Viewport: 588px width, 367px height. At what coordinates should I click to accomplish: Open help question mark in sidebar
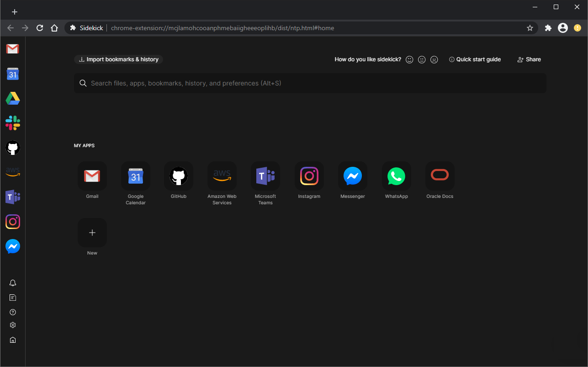click(13, 312)
